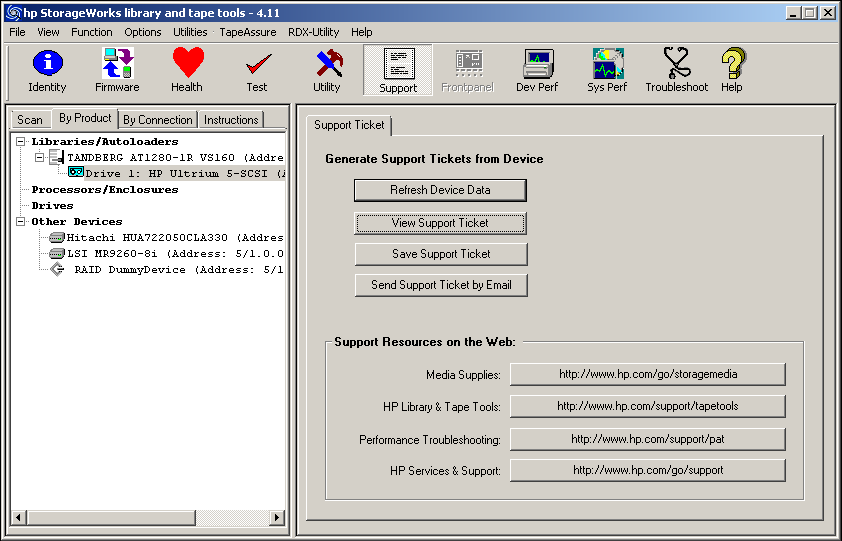Open the Utility tools icon
Screen dimensions: 842x541
327,70
